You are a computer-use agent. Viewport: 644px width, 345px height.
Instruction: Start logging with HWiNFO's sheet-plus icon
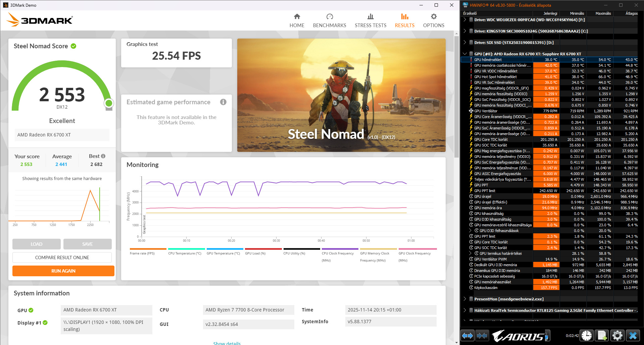[x=602, y=335]
